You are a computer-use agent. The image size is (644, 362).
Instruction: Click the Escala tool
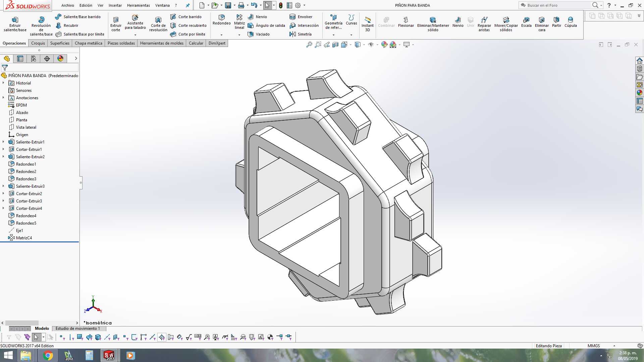click(526, 22)
